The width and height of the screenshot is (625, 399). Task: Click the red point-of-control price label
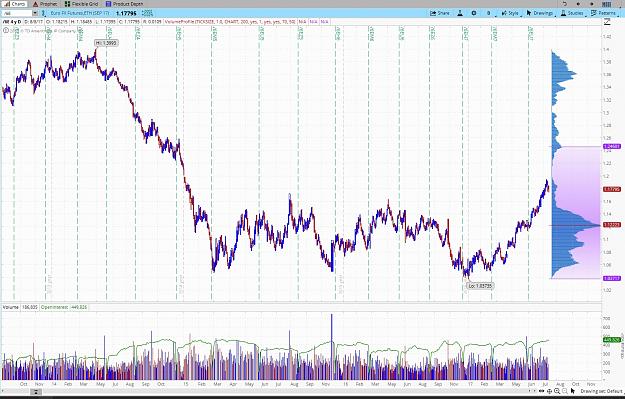coord(612,225)
